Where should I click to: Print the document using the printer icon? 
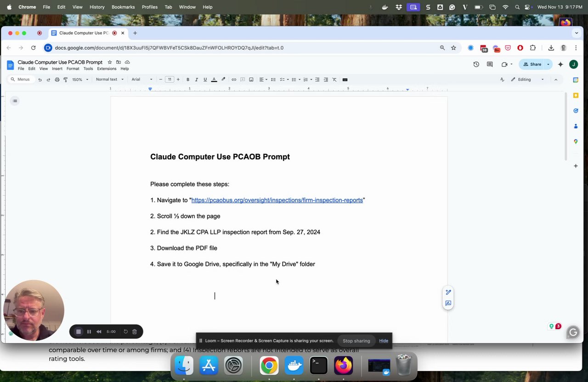click(x=57, y=79)
